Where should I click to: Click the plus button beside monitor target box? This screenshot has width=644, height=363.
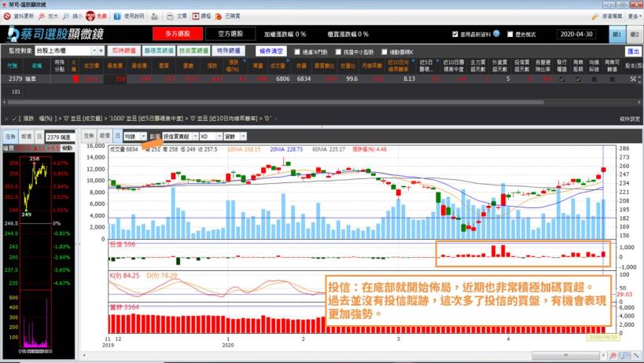[101, 50]
